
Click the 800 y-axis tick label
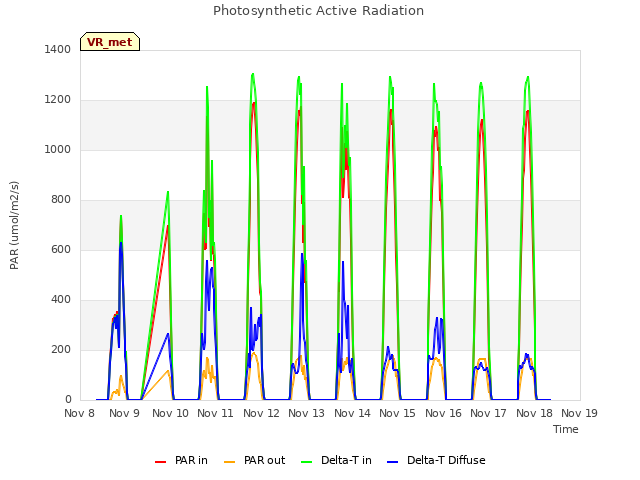(x=61, y=200)
